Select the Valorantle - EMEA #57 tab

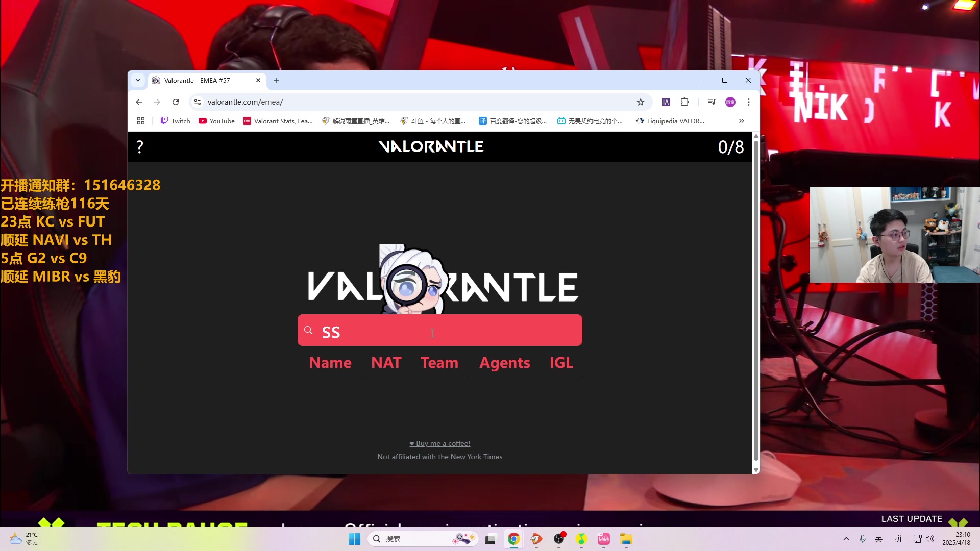[207, 81]
